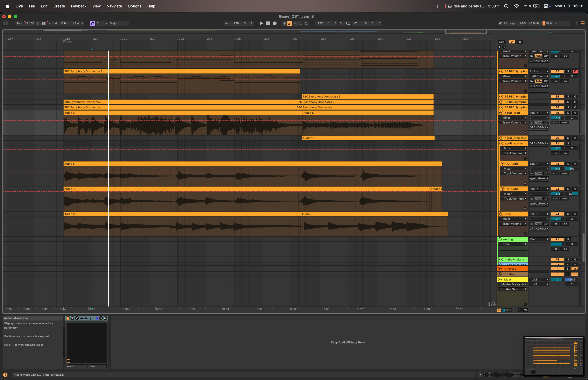Toggle track activator 69 on eguit_lead

557,113
